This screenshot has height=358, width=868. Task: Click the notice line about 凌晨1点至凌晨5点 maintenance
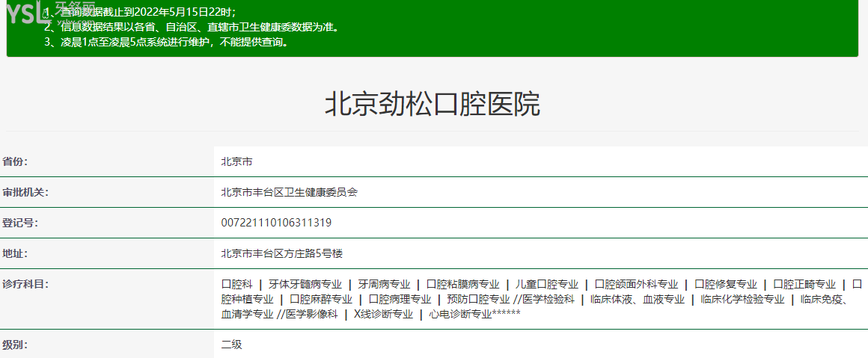click(x=167, y=42)
